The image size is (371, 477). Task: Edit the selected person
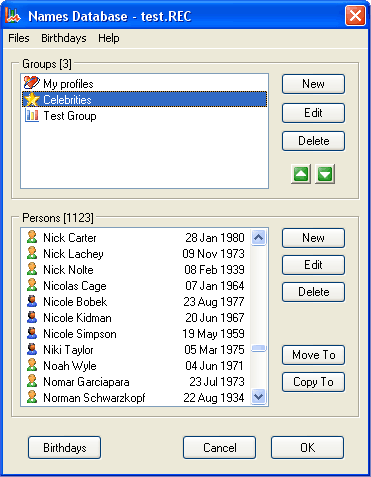313,265
